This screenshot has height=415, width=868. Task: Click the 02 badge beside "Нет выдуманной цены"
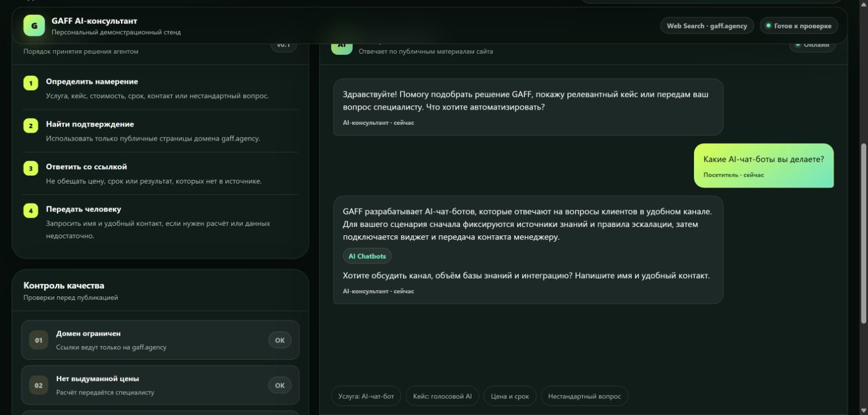39,385
